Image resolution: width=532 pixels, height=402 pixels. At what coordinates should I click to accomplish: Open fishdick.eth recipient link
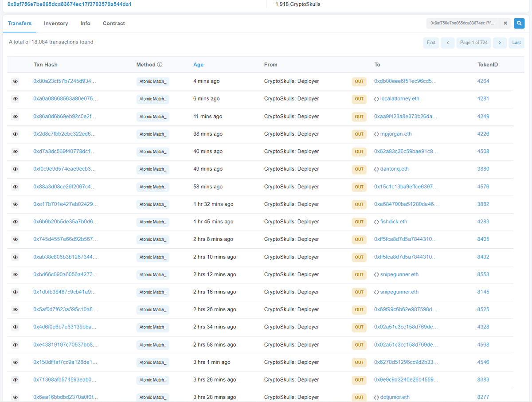click(394, 222)
